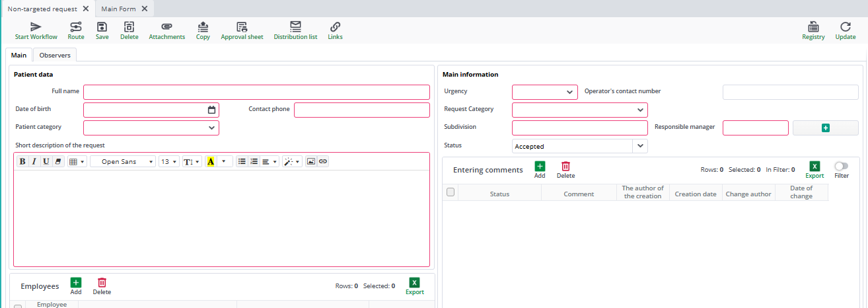This screenshot has height=308, width=868.
Task: Switch to the Observers tab
Action: click(x=55, y=55)
